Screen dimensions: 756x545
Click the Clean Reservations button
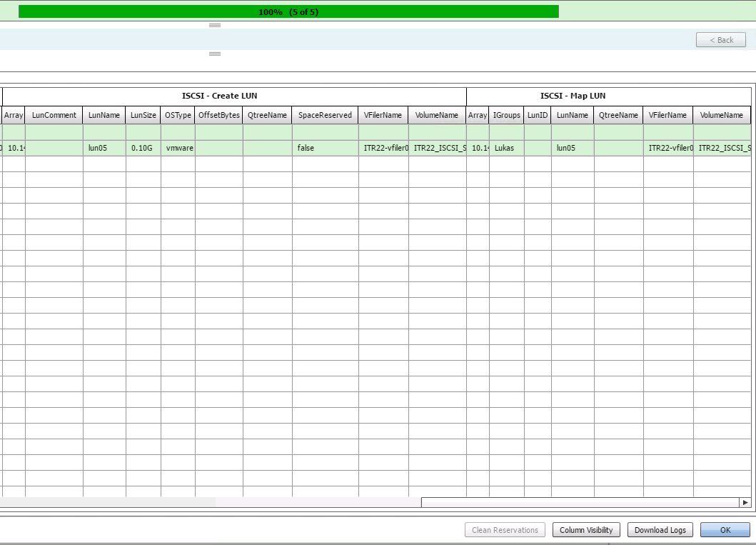(505, 529)
